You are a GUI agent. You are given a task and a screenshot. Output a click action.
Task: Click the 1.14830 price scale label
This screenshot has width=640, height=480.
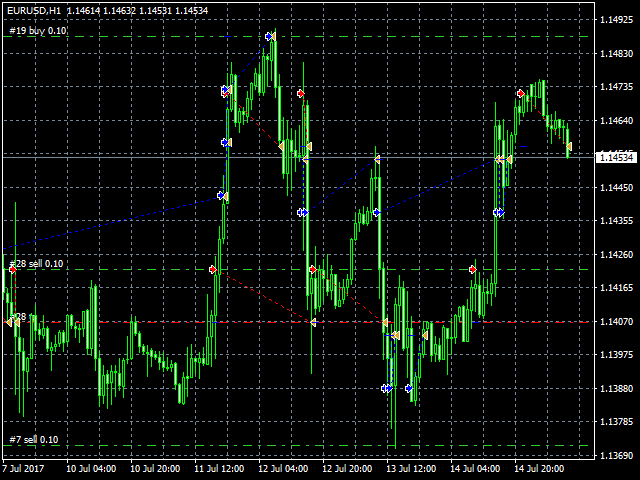616,53
